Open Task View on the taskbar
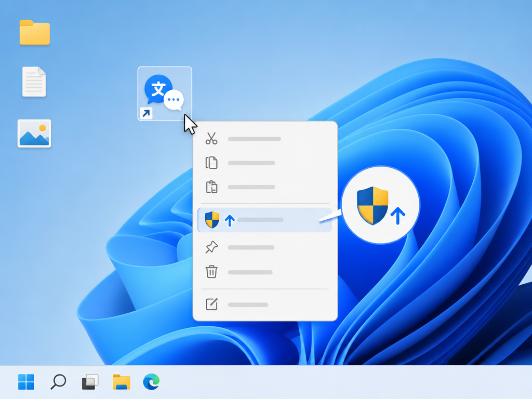This screenshot has height=399, width=532. (x=90, y=382)
